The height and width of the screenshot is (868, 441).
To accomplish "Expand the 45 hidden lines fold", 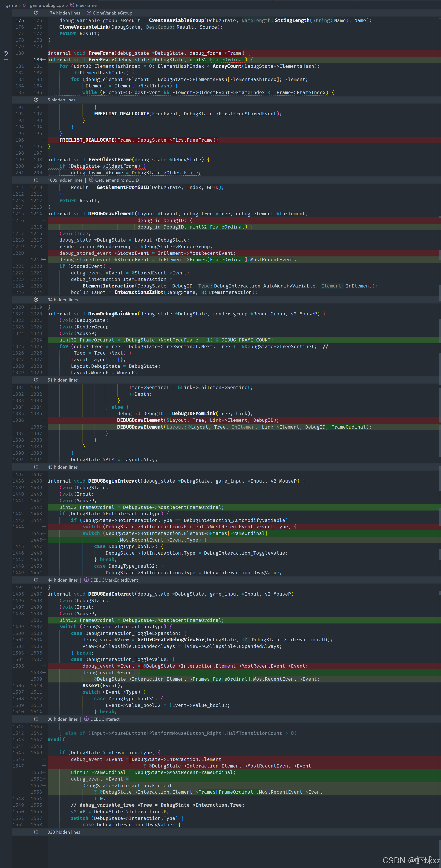I will click(x=36, y=467).
